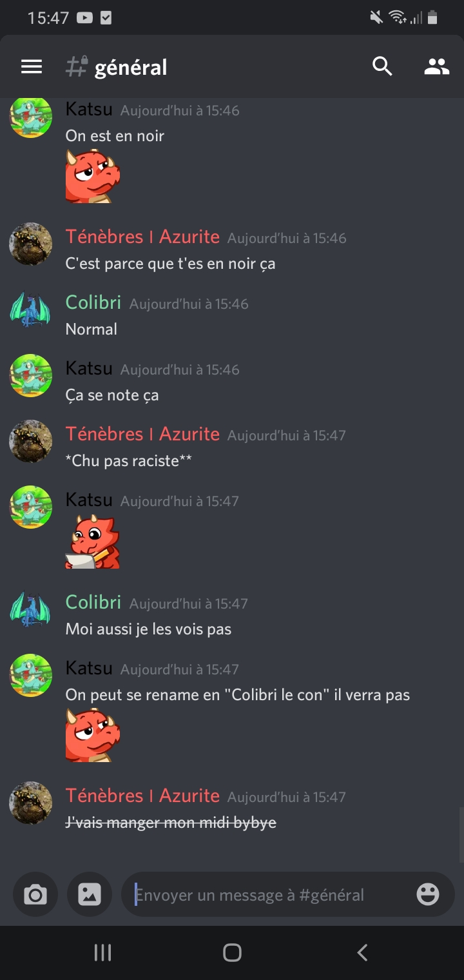Tap Ténèbres avatar beside '*Chu pas raciste**'
The image size is (464, 980).
[30, 442]
